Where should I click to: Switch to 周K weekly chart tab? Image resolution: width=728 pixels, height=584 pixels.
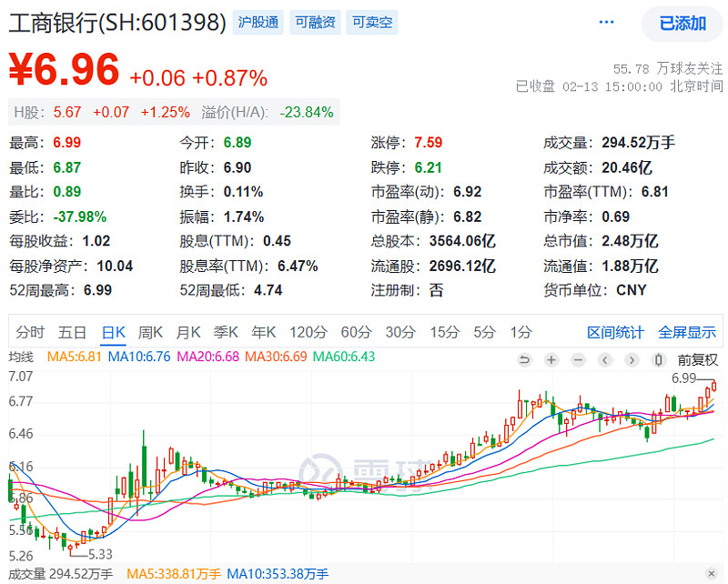(x=150, y=332)
